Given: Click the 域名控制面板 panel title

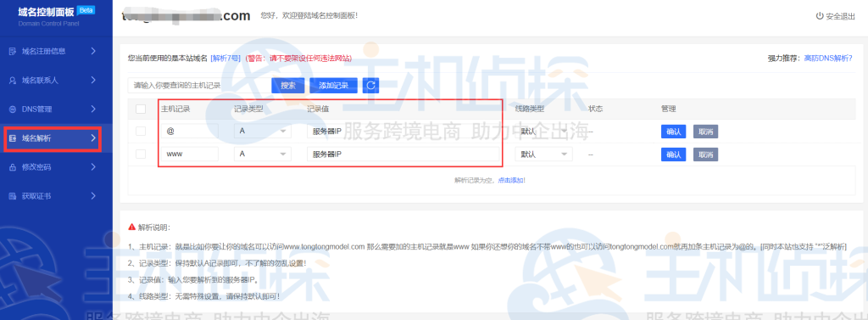Looking at the screenshot, I should [46, 12].
